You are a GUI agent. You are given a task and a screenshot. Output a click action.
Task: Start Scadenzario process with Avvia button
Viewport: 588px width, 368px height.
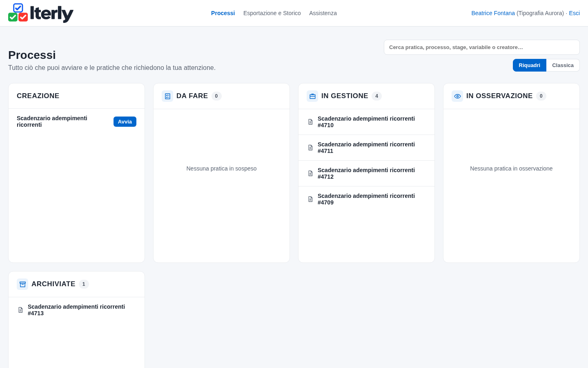coord(125,122)
